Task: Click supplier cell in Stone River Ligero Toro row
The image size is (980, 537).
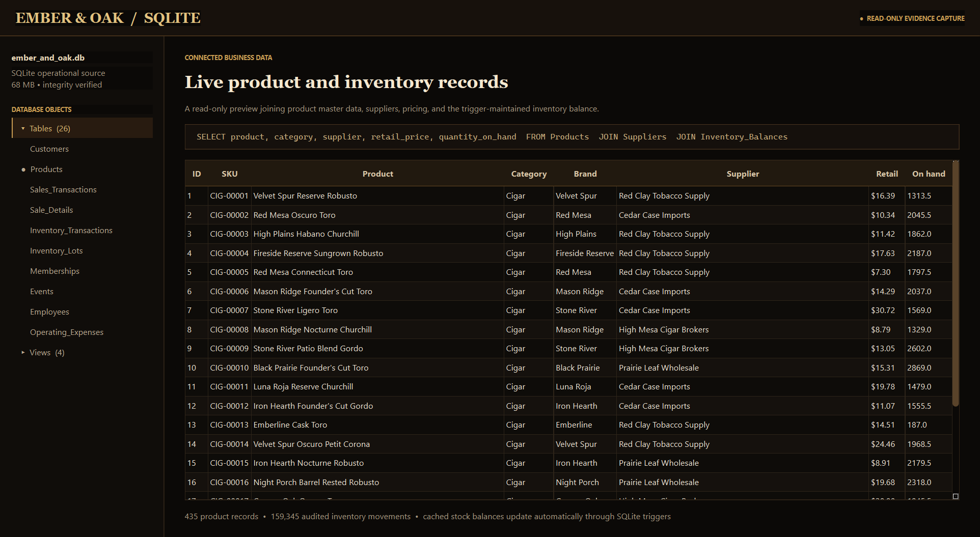Action: 743,310
